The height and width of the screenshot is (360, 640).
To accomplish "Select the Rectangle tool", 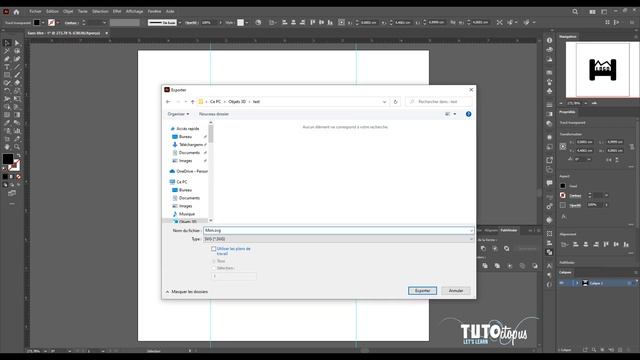I will click(x=7, y=75).
